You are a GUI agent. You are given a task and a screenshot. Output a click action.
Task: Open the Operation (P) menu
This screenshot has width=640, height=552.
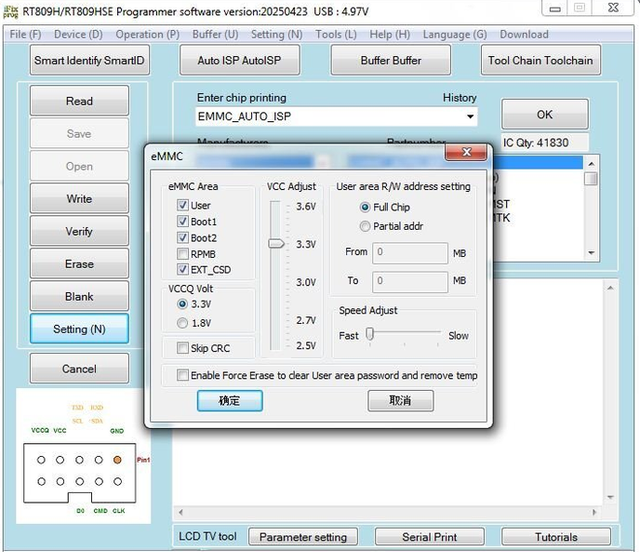[147, 34]
